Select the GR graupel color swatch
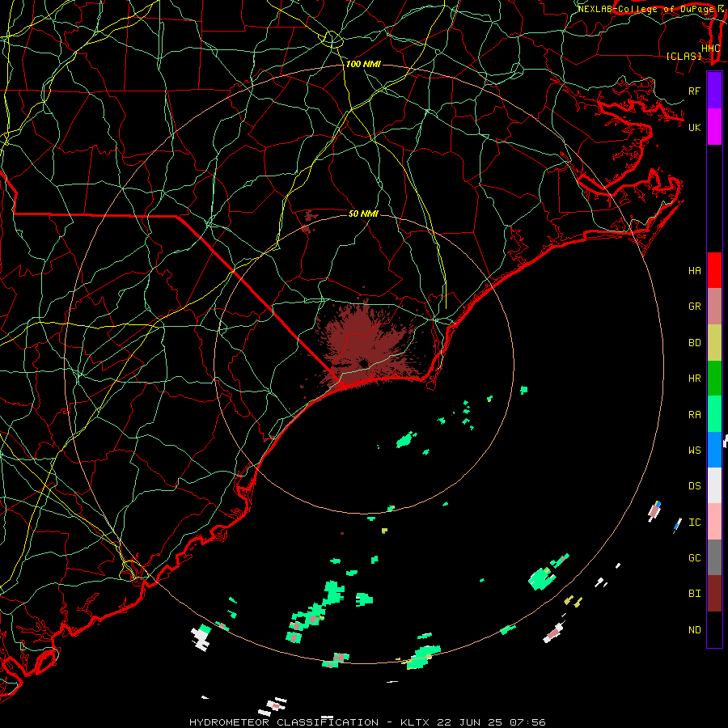The width and height of the screenshot is (728, 728). (x=714, y=307)
